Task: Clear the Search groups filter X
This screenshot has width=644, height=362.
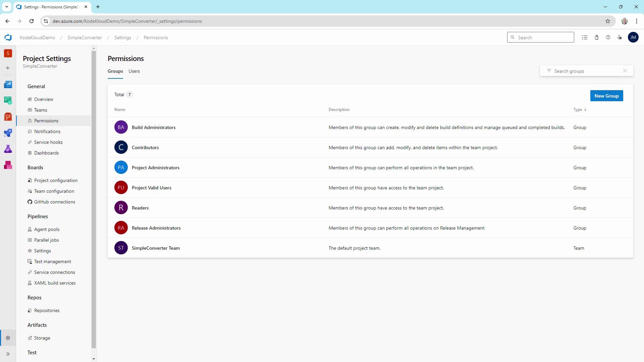Action: tap(625, 71)
